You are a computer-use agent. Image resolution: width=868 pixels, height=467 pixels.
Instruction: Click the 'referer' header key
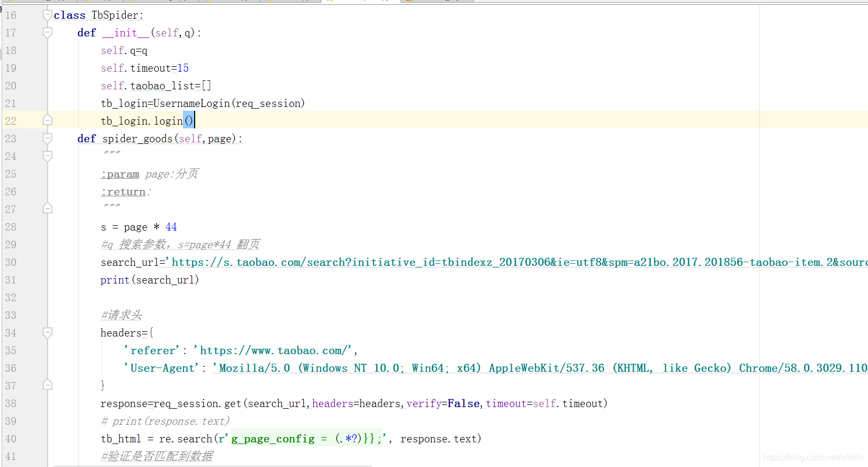click(152, 350)
